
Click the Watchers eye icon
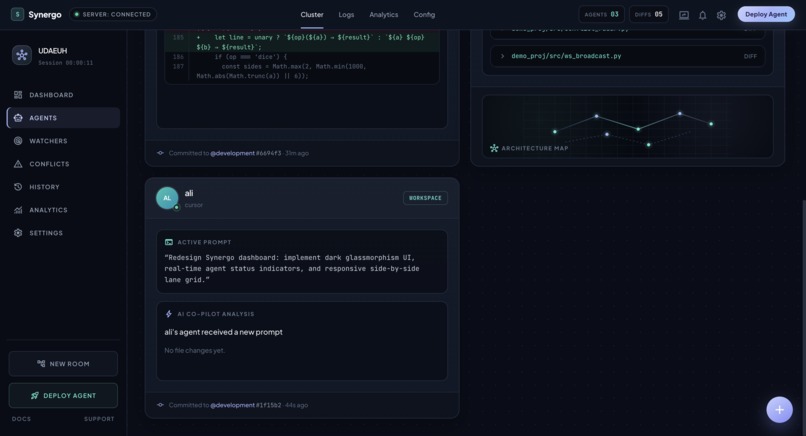click(x=18, y=141)
